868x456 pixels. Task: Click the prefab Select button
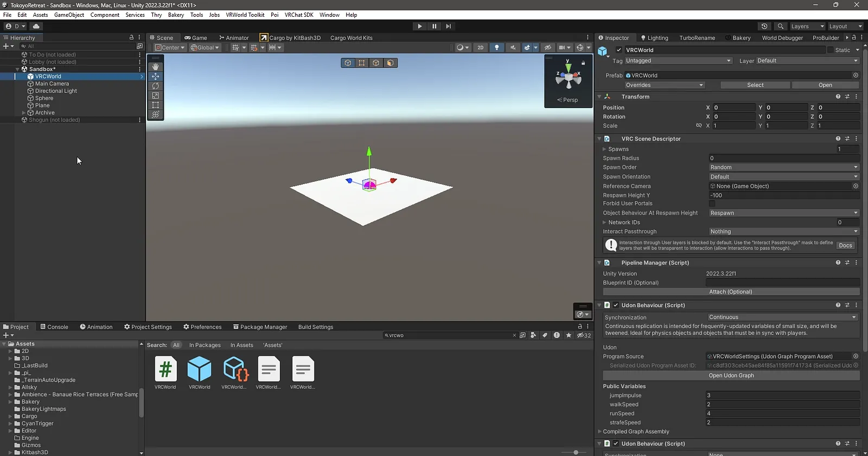point(755,85)
